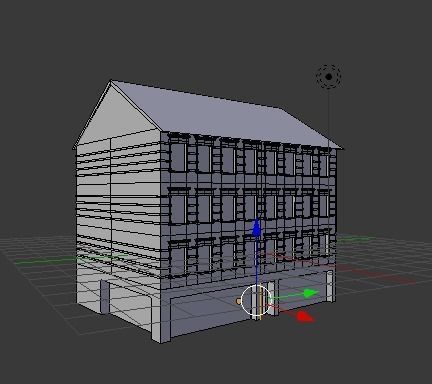Grab the blue Z-axis manipulator arrow
Viewport: 432px width, 384px height.
click(256, 228)
